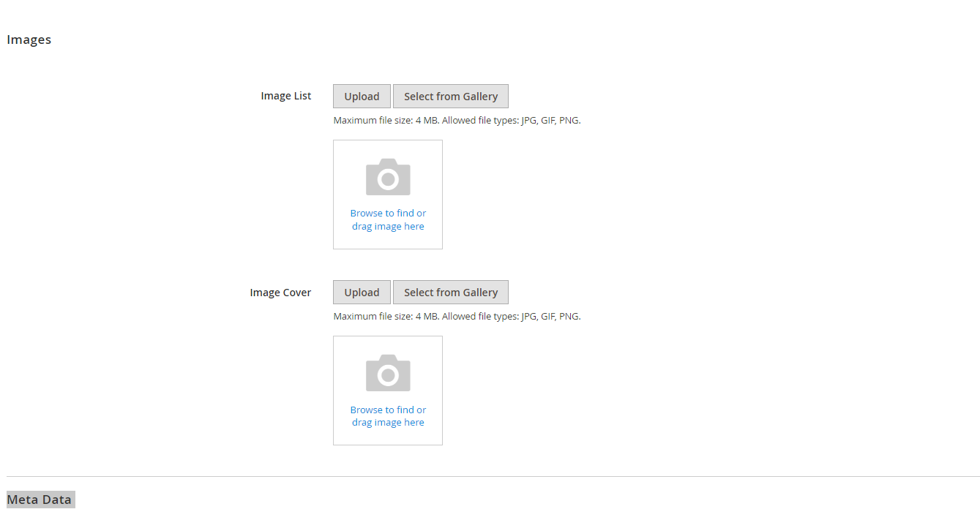Upload a file for Image List

click(362, 97)
